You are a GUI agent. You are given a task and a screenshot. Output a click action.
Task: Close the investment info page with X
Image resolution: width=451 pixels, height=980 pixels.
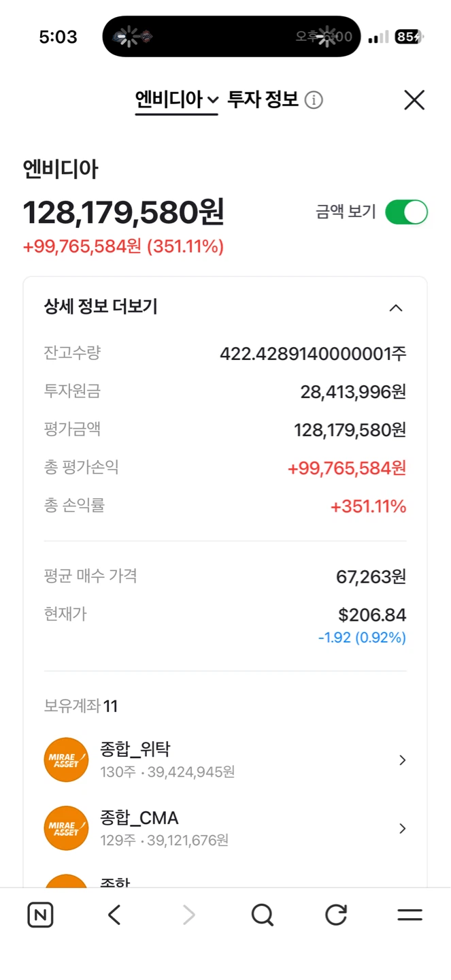tap(414, 100)
